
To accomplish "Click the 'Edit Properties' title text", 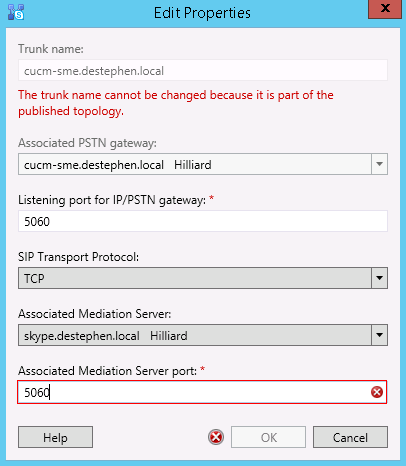I will click(202, 13).
